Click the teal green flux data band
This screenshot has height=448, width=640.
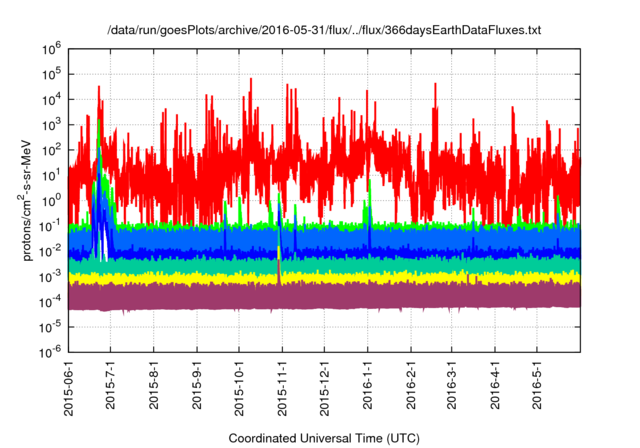point(324,266)
